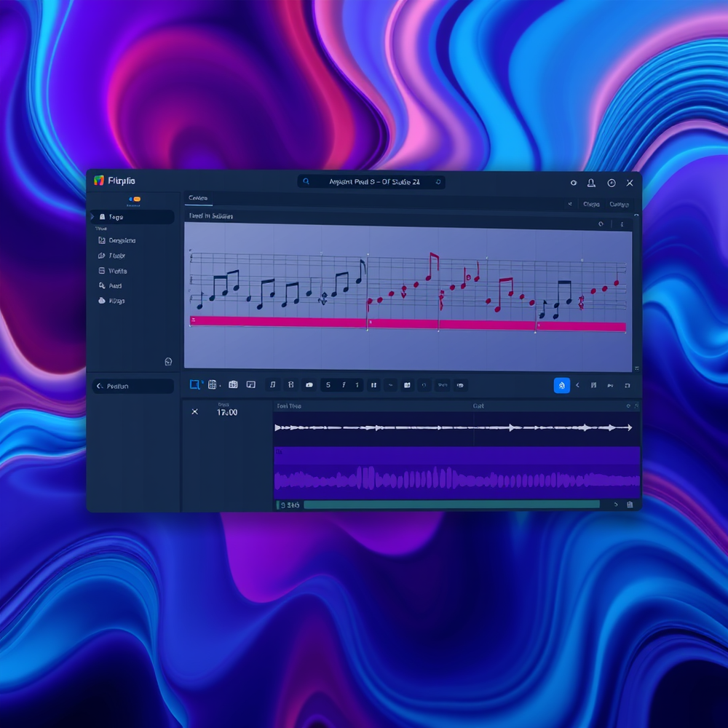The height and width of the screenshot is (728, 728).
Task: Click the pause icon in the toolbar
Action: coord(373,385)
